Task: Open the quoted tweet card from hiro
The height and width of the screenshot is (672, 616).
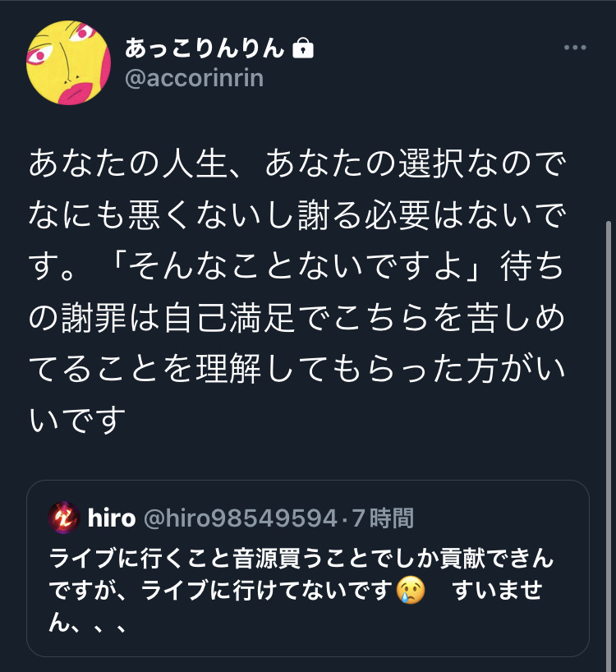Action: click(307, 568)
